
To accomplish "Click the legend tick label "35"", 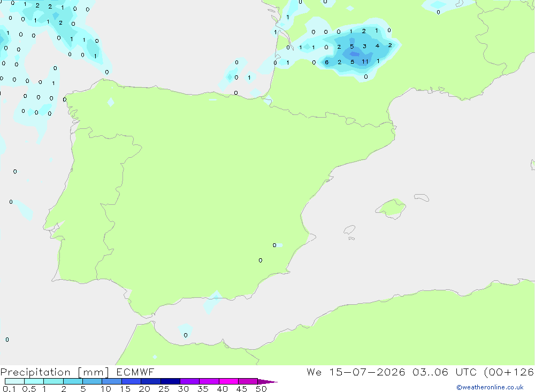I will click(203, 389).
